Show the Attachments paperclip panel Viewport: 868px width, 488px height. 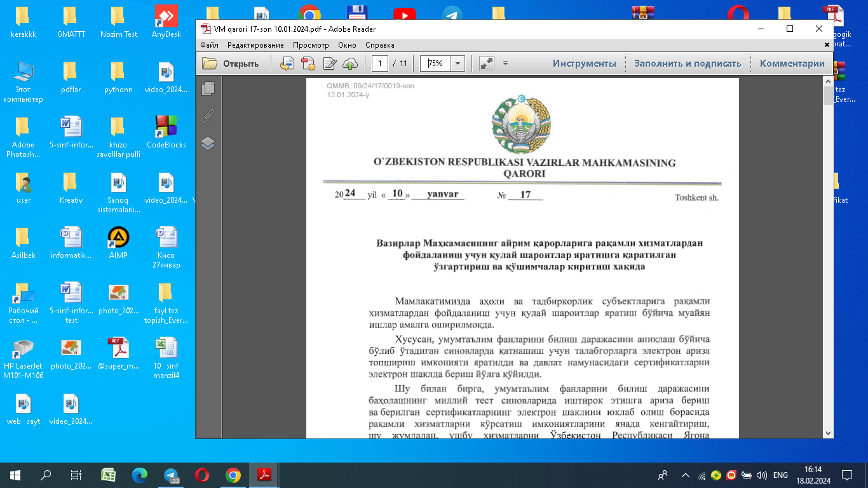point(208,116)
